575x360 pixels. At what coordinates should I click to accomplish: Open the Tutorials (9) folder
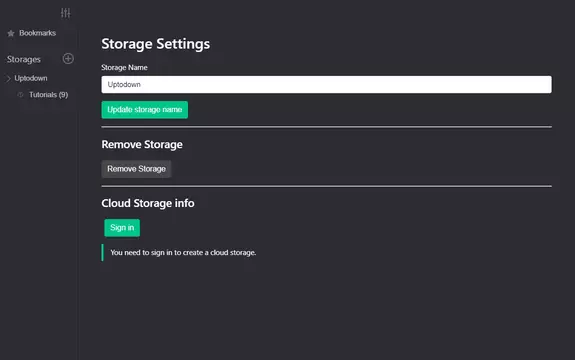48,95
